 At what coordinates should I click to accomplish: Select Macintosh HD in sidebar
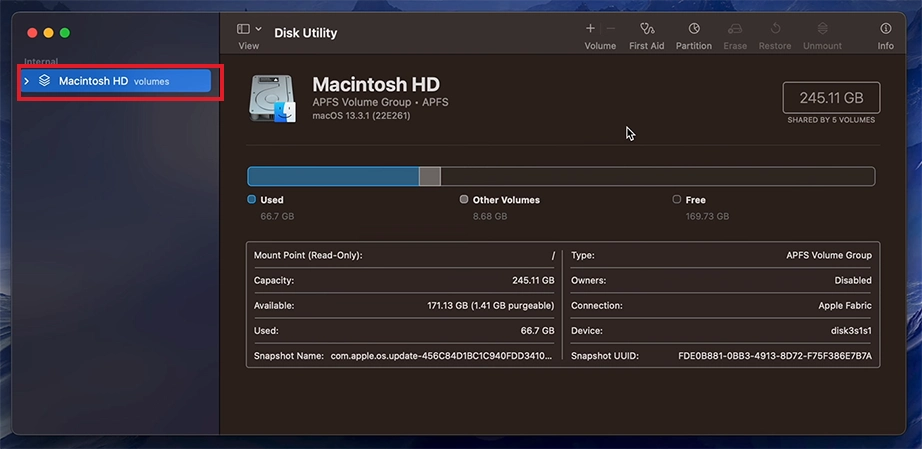coord(116,81)
